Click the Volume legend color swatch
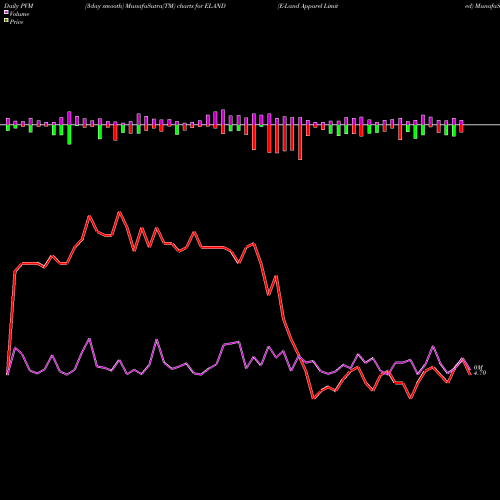The height and width of the screenshot is (500, 500). [6, 13]
